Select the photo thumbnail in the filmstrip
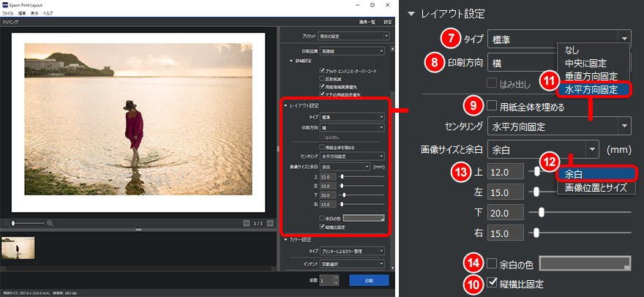The image size is (644, 297). point(16,249)
